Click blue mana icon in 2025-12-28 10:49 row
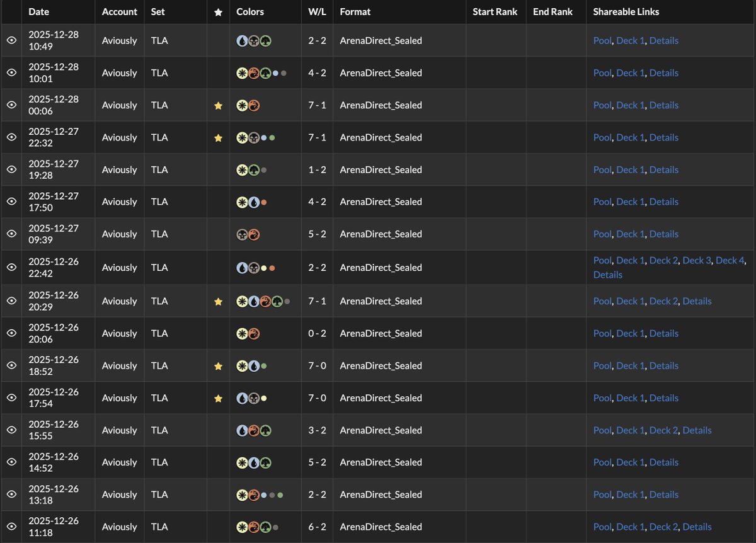The height and width of the screenshot is (543, 756). coord(242,40)
